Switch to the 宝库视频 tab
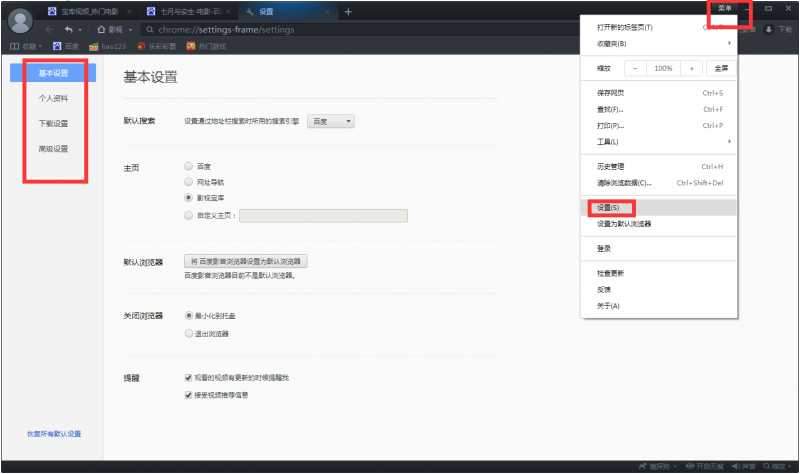 coord(89,11)
